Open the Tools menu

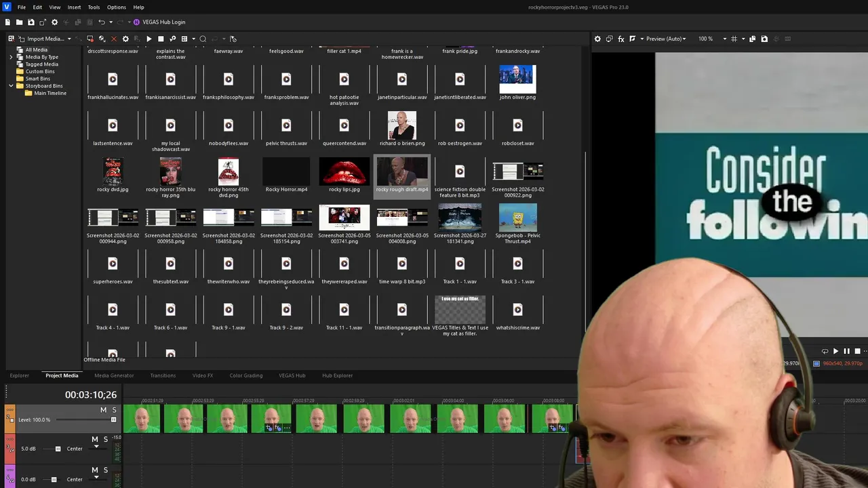pos(94,7)
